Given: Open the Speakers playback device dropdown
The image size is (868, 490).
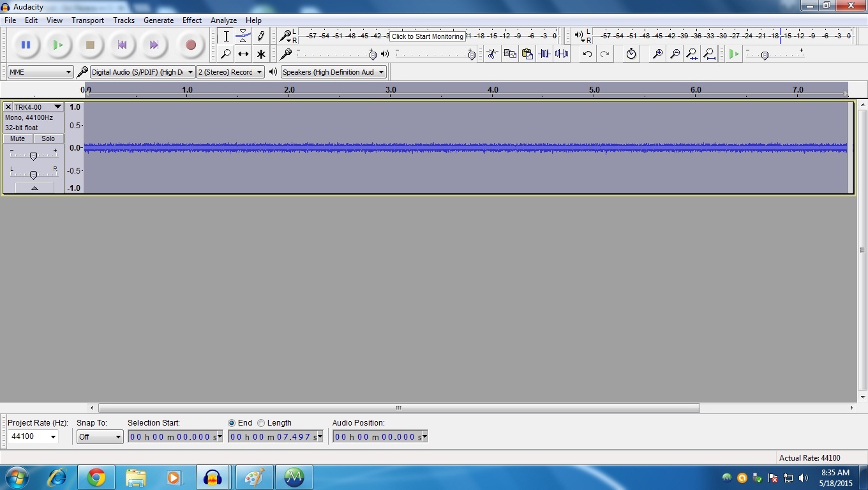Looking at the screenshot, I should click(x=334, y=72).
